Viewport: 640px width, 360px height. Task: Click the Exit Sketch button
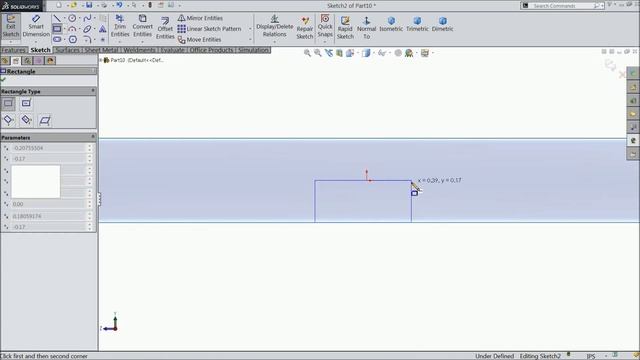click(11, 26)
